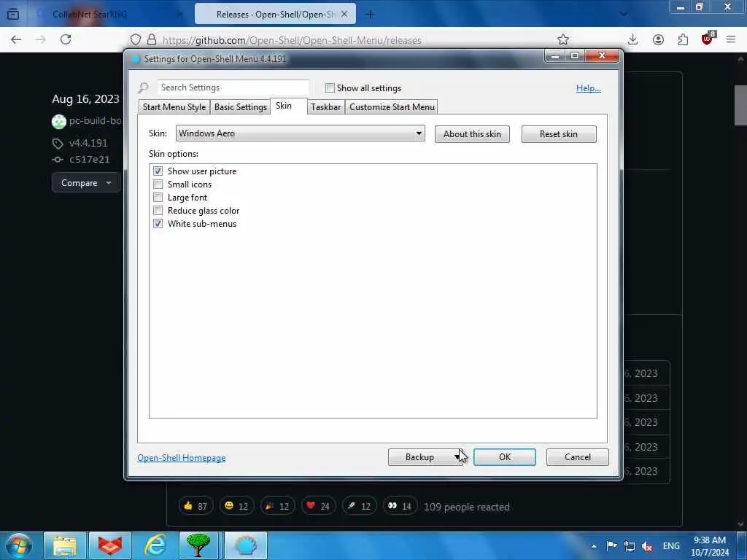
Task: Open File Explorer from the taskbar
Action: click(x=65, y=545)
